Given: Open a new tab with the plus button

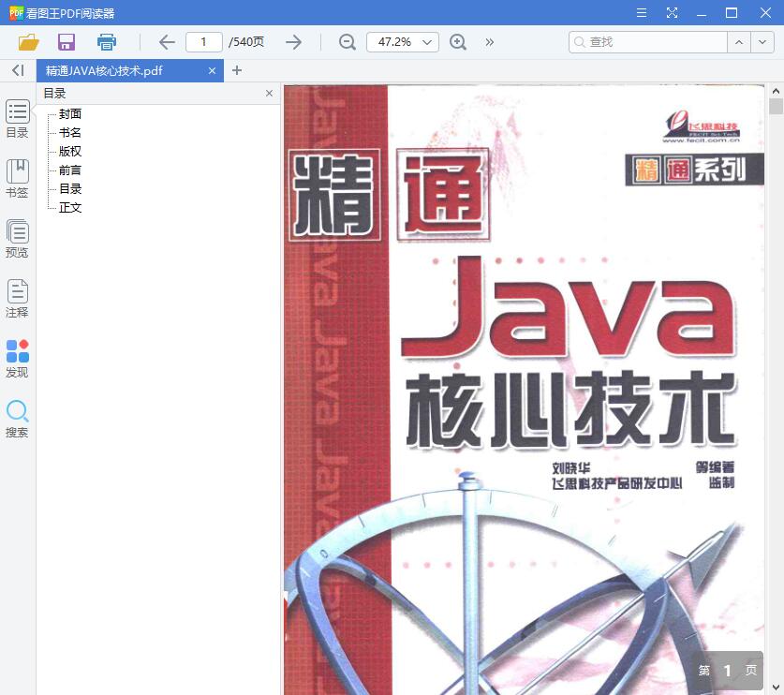Looking at the screenshot, I should pyautogui.click(x=237, y=70).
